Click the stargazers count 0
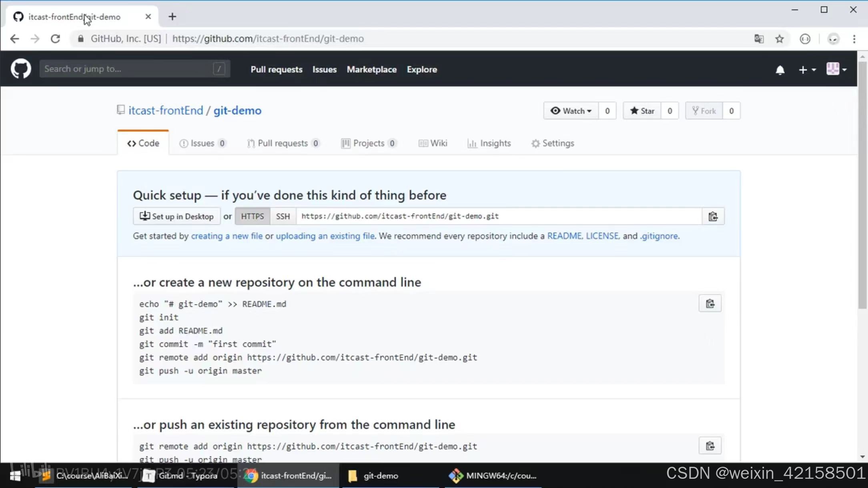This screenshot has height=488, width=868. pos(670,111)
